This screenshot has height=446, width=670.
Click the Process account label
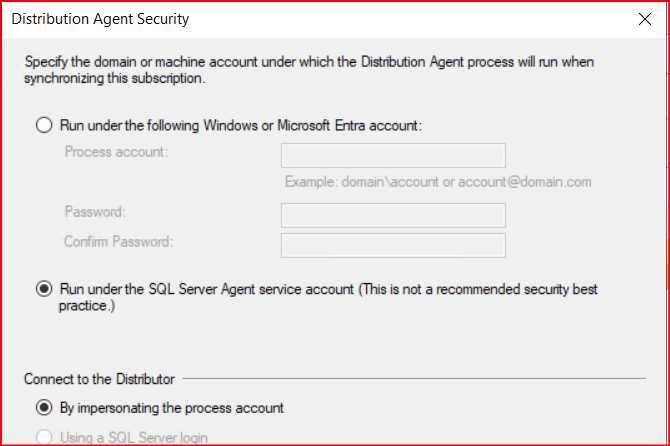(116, 152)
